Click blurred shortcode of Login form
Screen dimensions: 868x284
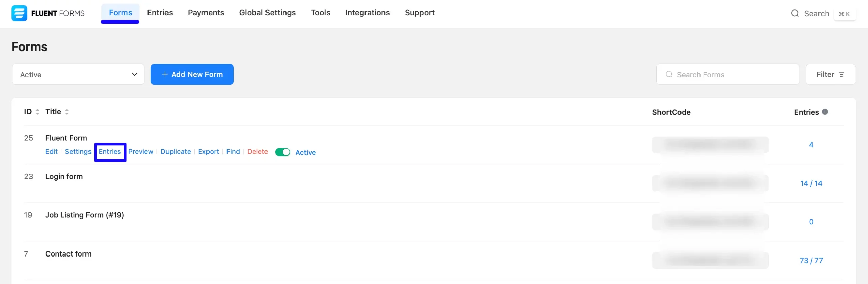(710, 183)
